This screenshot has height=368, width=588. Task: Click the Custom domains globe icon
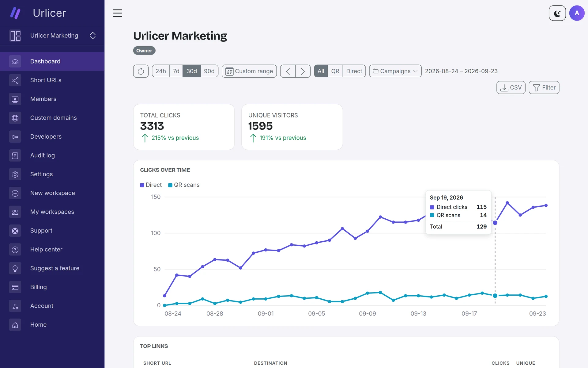tap(15, 118)
